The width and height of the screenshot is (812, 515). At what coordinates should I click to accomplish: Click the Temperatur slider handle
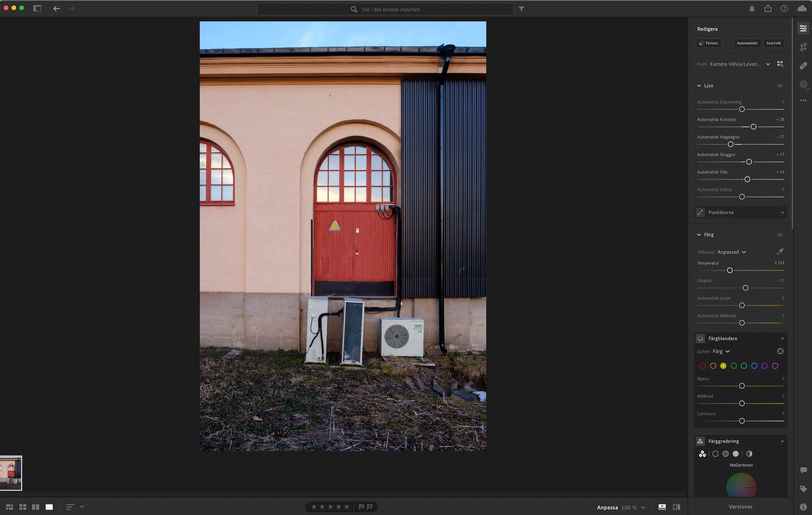pos(730,270)
